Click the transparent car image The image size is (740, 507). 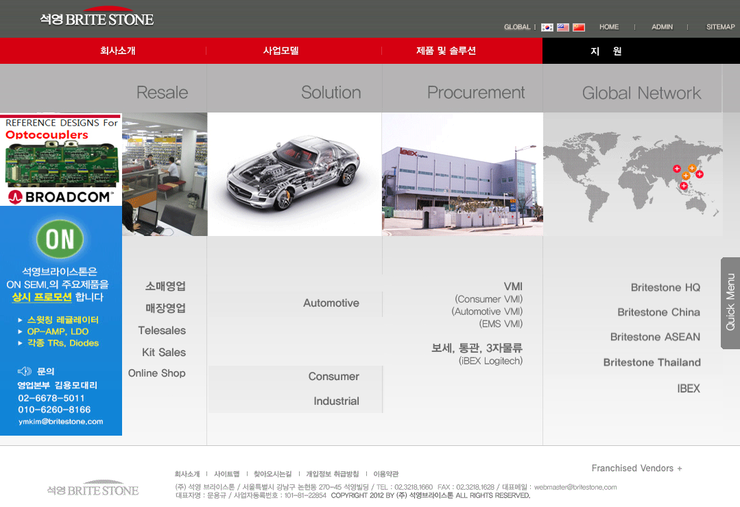tap(294, 174)
